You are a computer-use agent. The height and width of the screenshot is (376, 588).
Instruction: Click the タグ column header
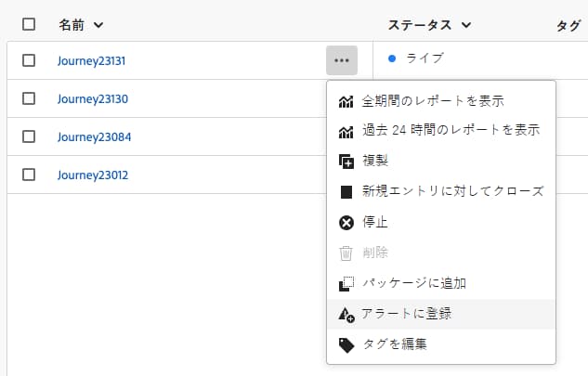(568, 25)
